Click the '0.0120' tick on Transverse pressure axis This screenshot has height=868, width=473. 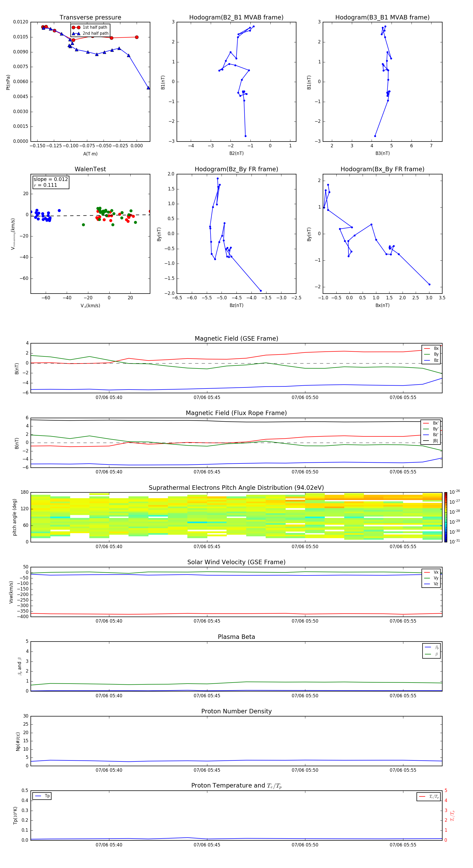click(x=20, y=22)
